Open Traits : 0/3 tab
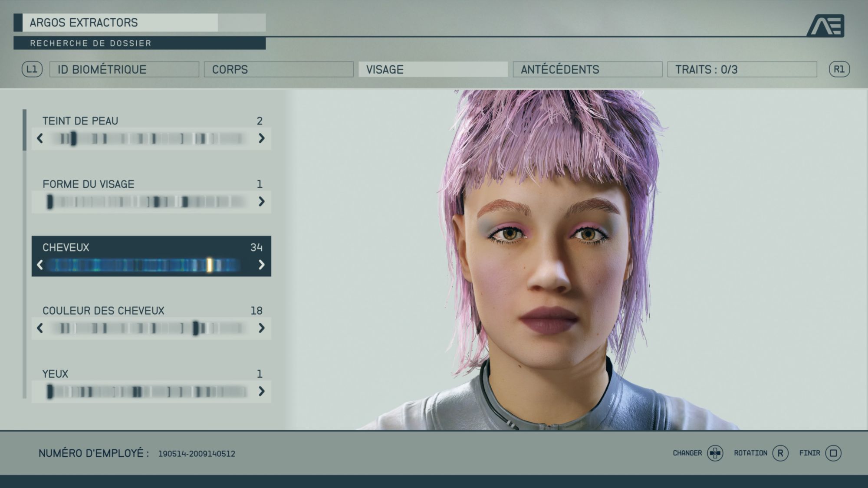The image size is (868, 488). (x=742, y=69)
